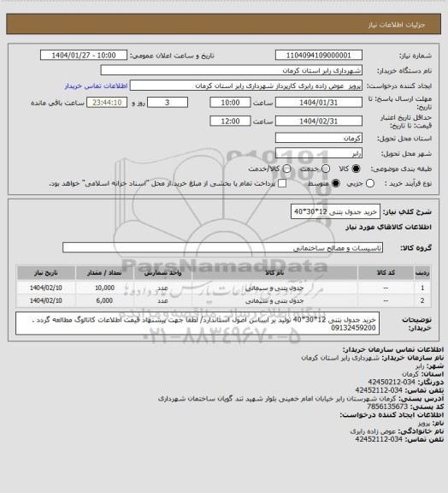448x493 pixels.
Task: Click the response deadline hour 10:00 field
Action: point(230,103)
